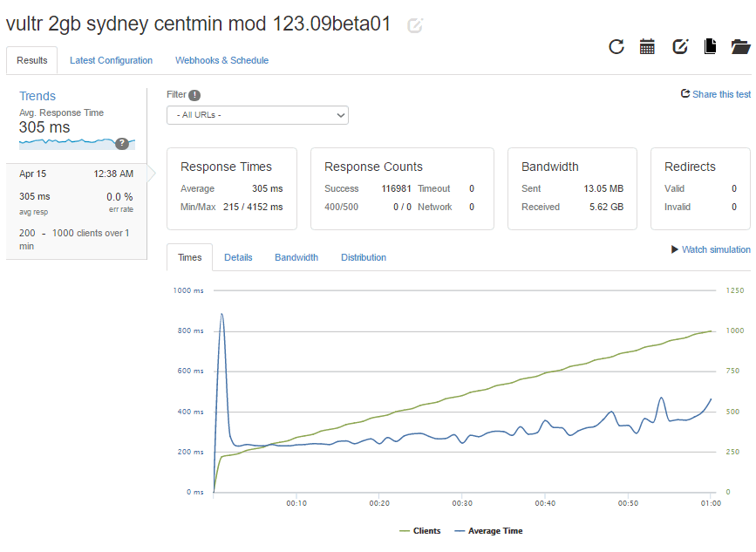Click the Trends help question mark icon

click(x=122, y=143)
